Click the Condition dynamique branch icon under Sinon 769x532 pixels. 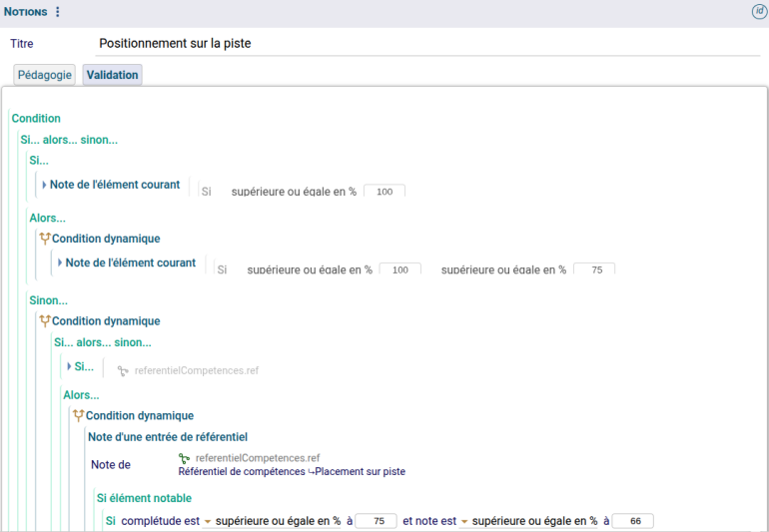(x=45, y=320)
